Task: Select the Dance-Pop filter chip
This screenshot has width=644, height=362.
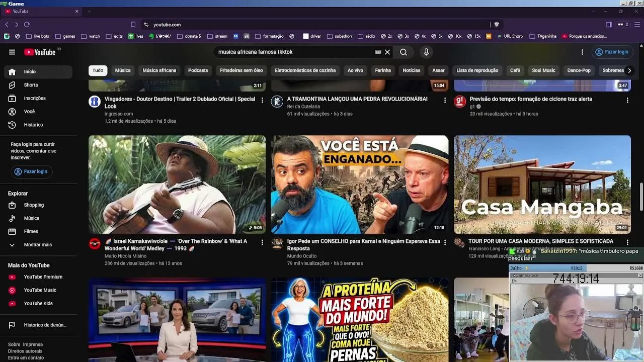Action: [x=579, y=70]
